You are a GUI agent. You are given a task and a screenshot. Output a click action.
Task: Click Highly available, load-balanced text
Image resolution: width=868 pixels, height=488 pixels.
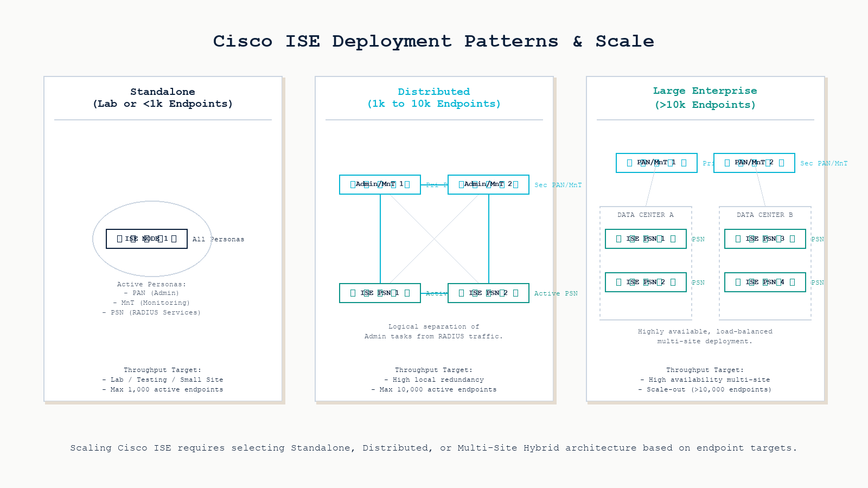tap(705, 336)
